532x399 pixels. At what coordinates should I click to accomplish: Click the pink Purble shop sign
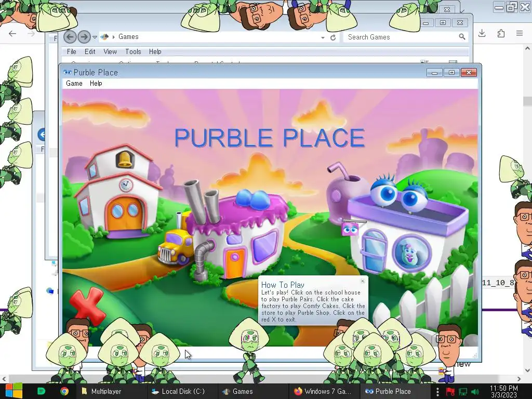350,229
